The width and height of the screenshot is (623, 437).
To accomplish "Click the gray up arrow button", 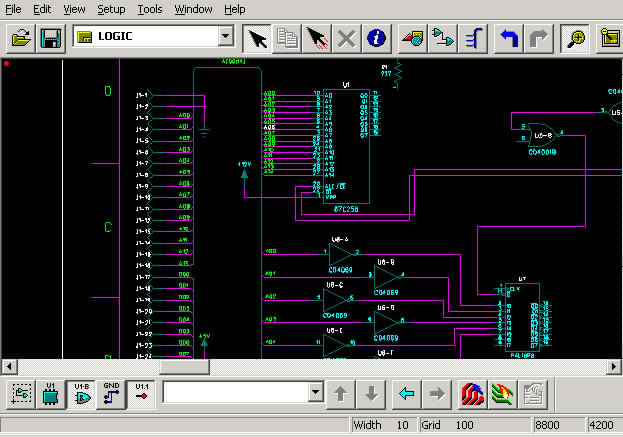I will point(341,393).
